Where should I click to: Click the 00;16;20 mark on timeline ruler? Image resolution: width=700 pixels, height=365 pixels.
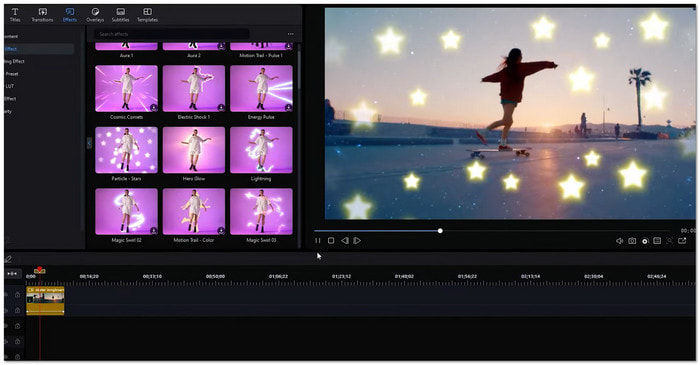(89, 277)
